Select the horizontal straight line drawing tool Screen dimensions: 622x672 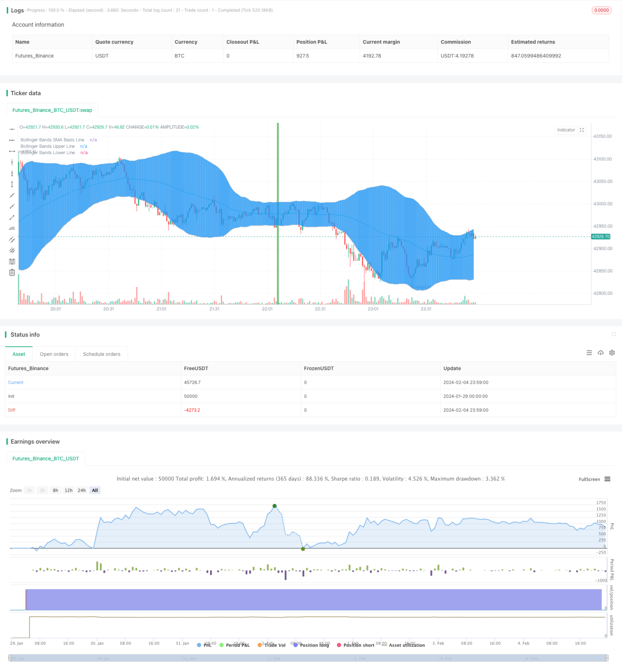[12, 129]
